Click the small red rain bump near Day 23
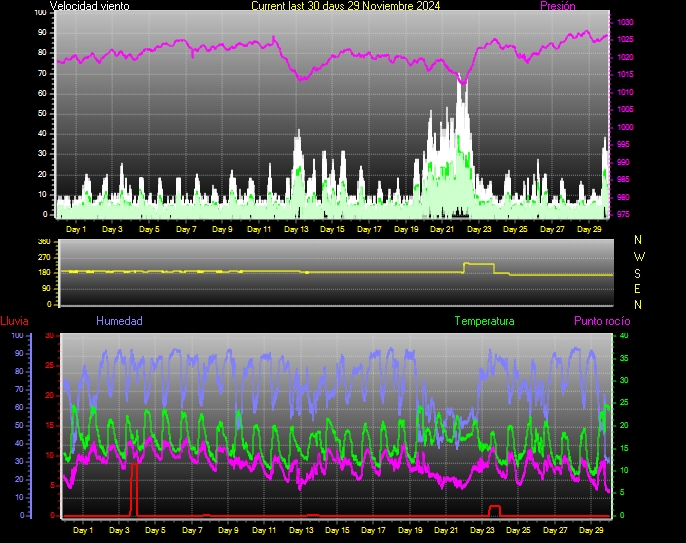 click(493, 509)
